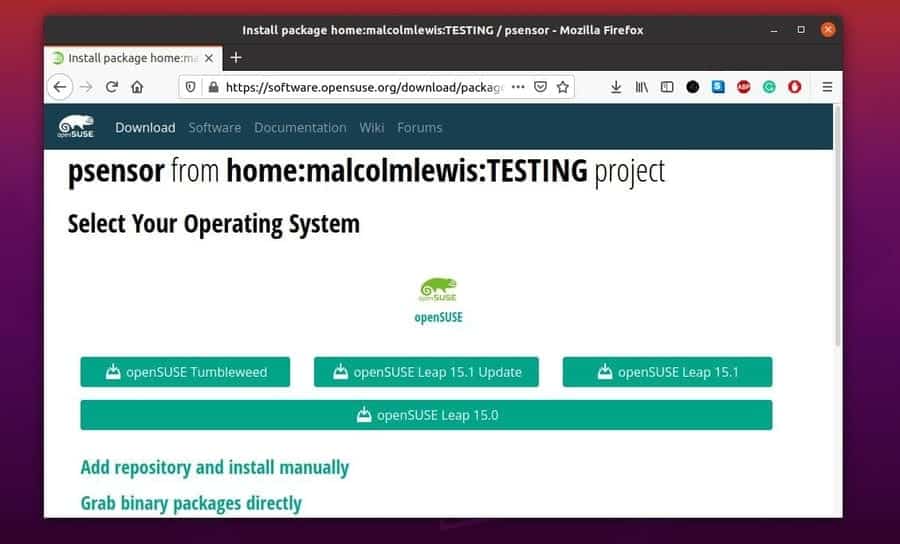Open the Firefox hamburger menu
The image size is (900, 544).
[x=827, y=87]
